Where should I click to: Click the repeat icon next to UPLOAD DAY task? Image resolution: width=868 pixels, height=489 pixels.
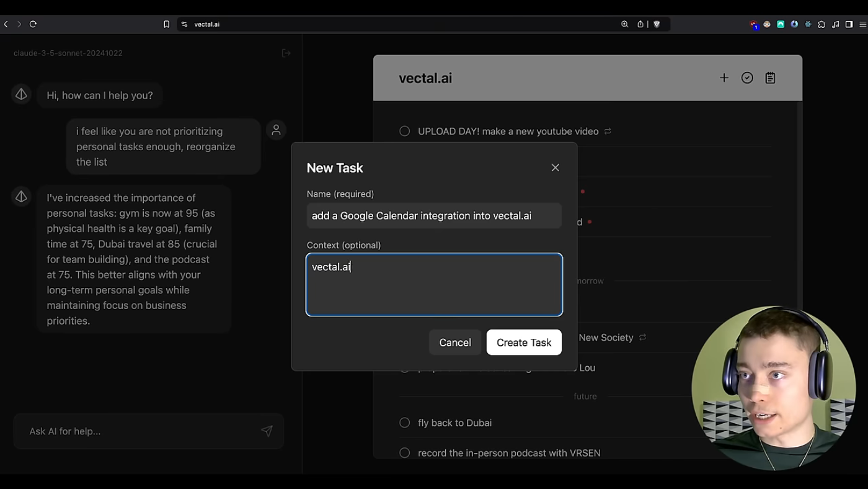tap(608, 131)
